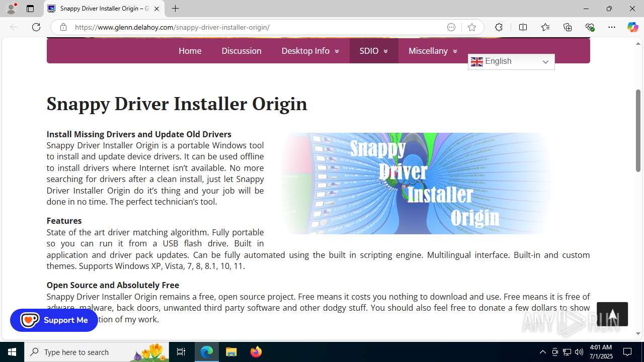644x362 pixels.
Task: Click the scrollbar up arrow
Action: [638, 44]
